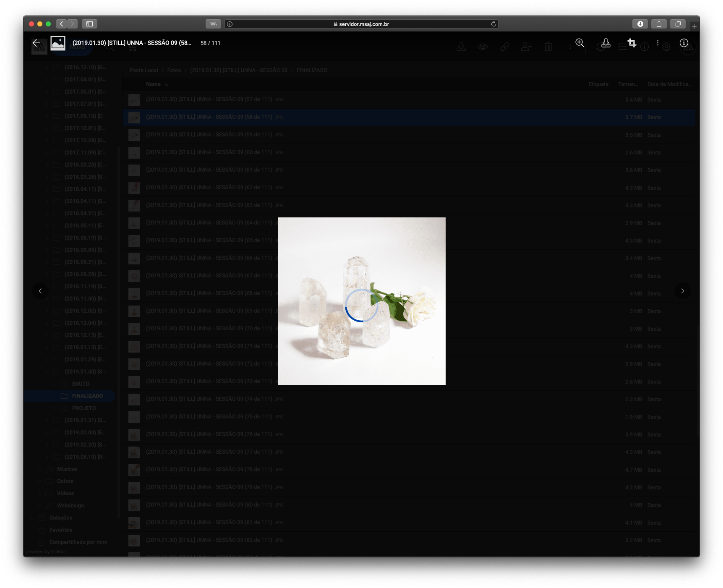Image resolution: width=723 pixels, height=588 pixels.
Task: Zoom in on the previewed image
Action: pos(580,43)
